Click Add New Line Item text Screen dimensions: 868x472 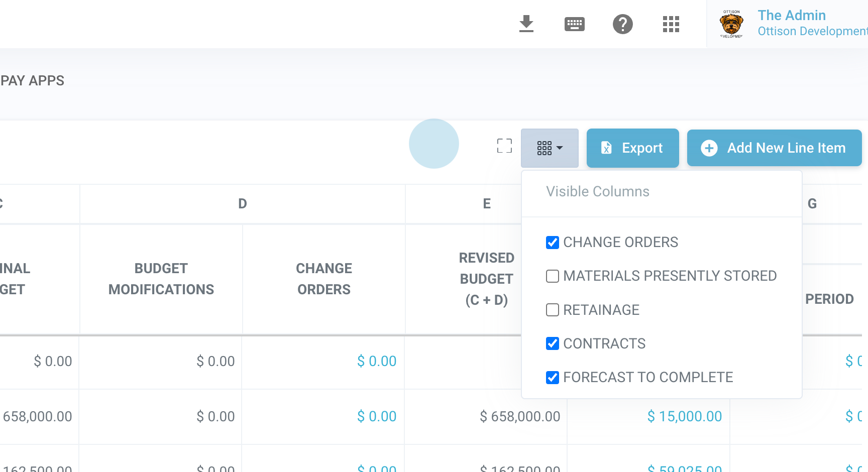point(786,148)
